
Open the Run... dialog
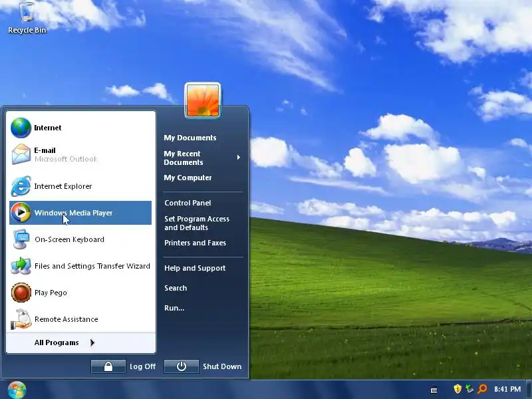click(x=174, y=308)
